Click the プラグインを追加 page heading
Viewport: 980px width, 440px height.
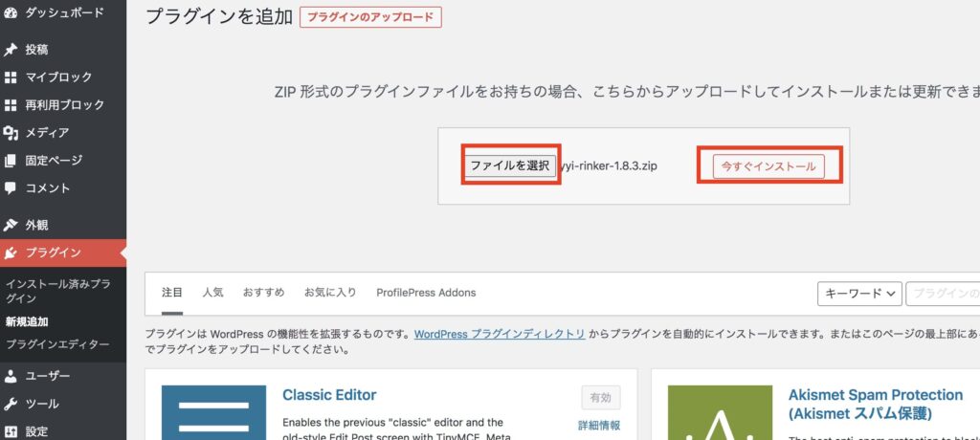[219, 17]
